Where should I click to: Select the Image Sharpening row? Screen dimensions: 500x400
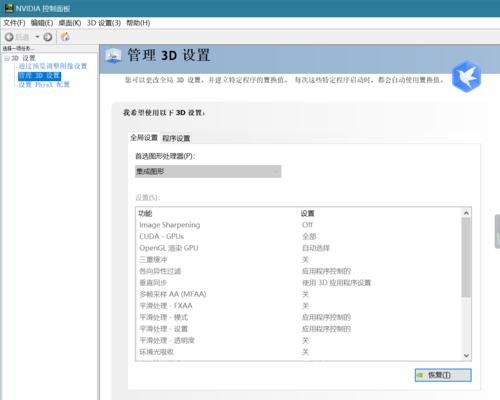tap(298, 225)
